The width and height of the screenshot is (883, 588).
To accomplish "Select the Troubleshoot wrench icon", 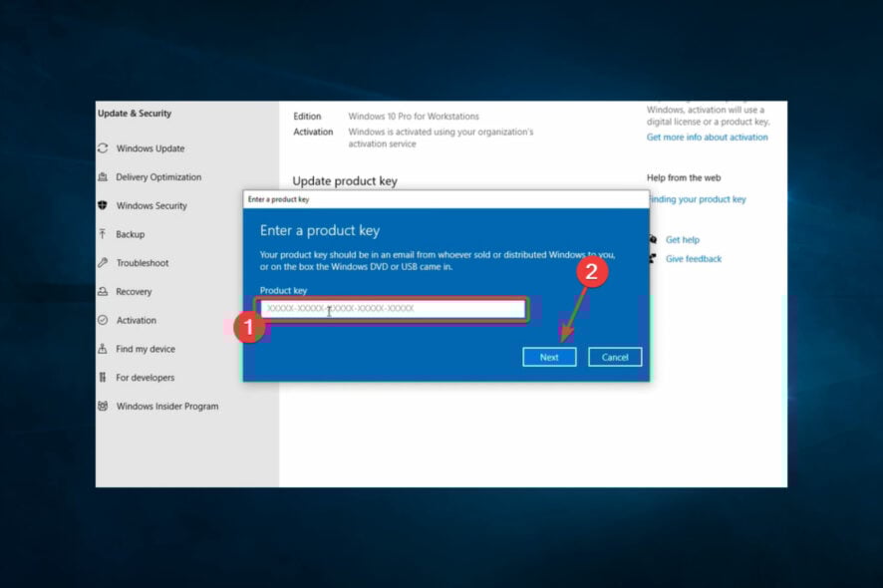I will 103,263.
